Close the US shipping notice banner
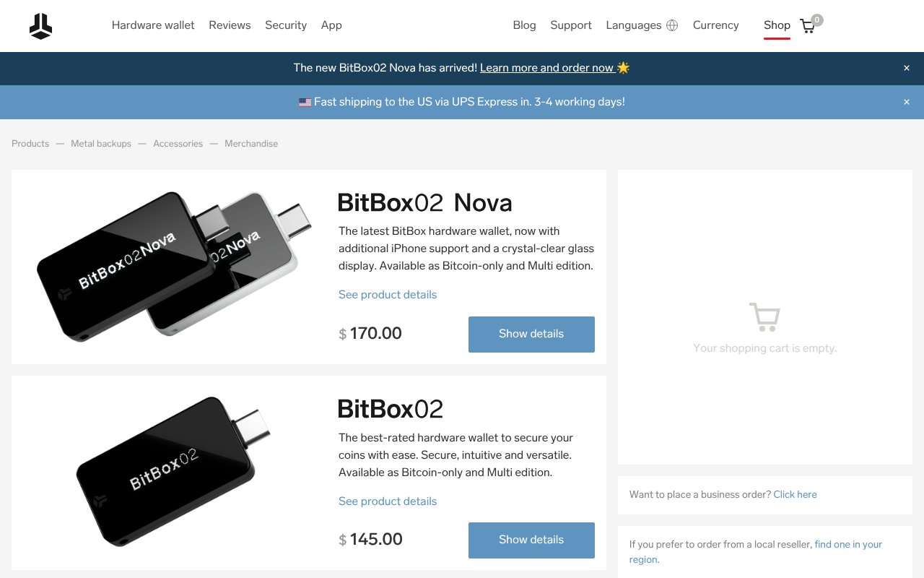The image size is (924, 578). point(906,102)
